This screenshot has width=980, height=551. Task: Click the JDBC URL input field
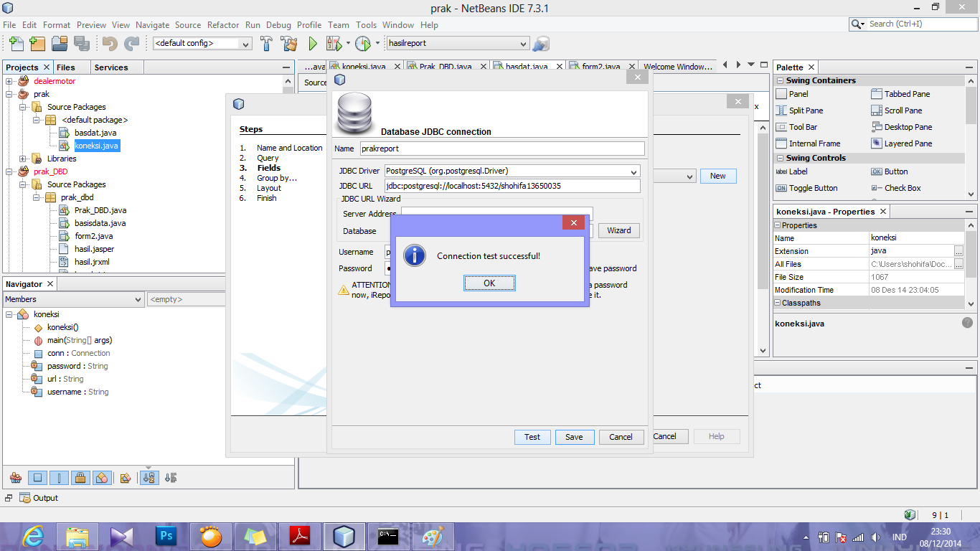(x=512, y=186)
